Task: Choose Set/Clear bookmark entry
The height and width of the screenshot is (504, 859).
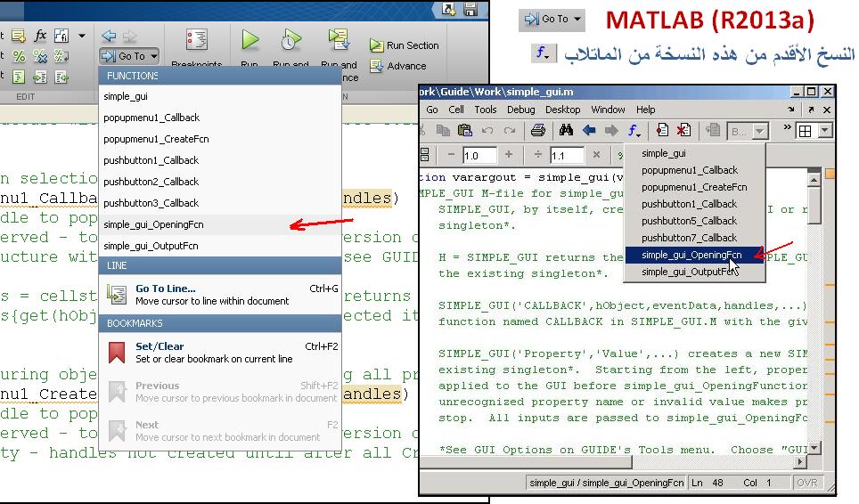Action: [x=220, y=353]
